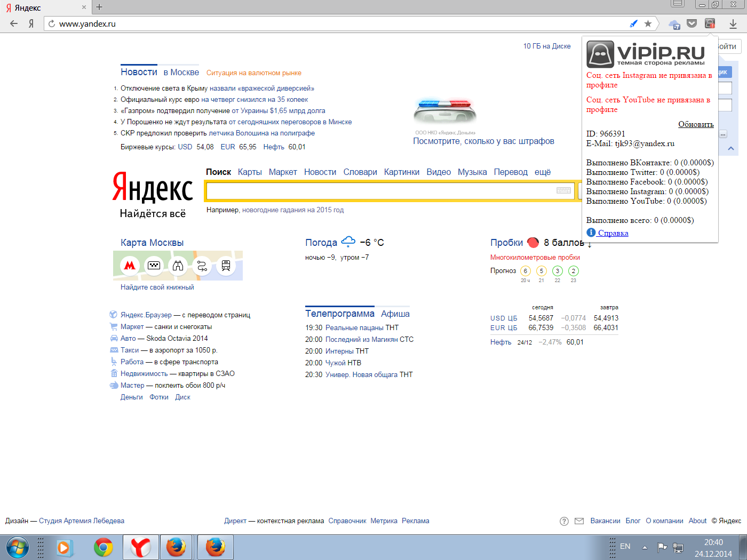Image resolution: width=747 pixels, height=560 pixels.
Task: Expand the "ещё" services menu
Action: (x=543, y=172)
